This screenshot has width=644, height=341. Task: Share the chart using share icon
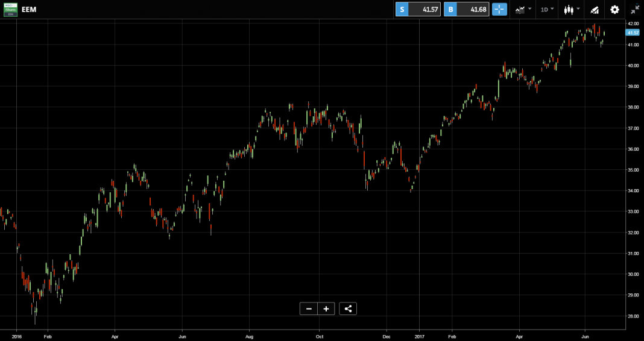pos(348,308)
